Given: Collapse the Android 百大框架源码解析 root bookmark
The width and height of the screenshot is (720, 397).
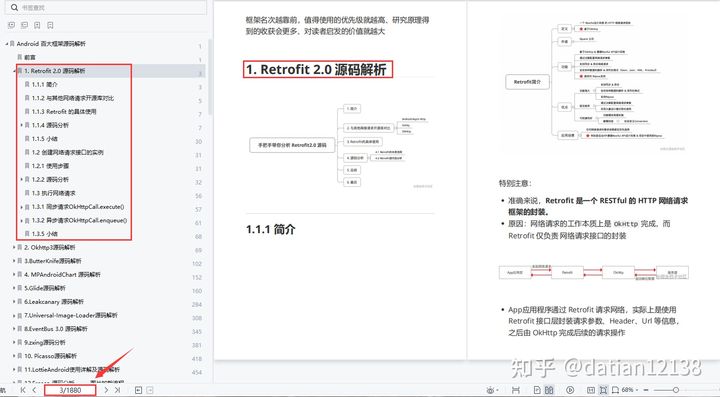Looking at the screenshot, I should tap(7, 44).
